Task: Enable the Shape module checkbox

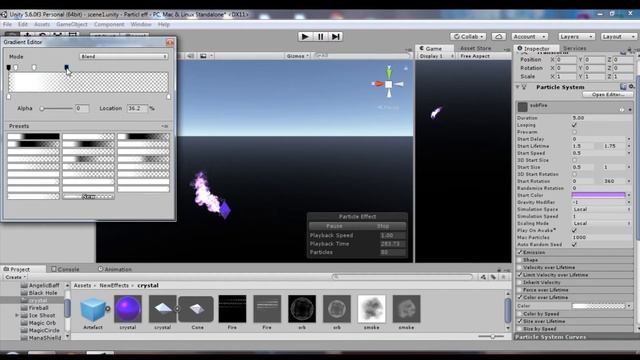Action: tap(520, 260)
